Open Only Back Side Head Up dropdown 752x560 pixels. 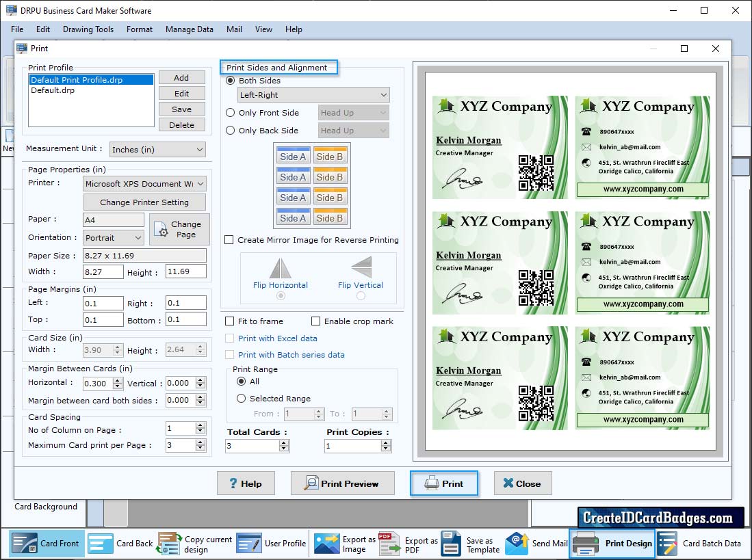point(354,131)
